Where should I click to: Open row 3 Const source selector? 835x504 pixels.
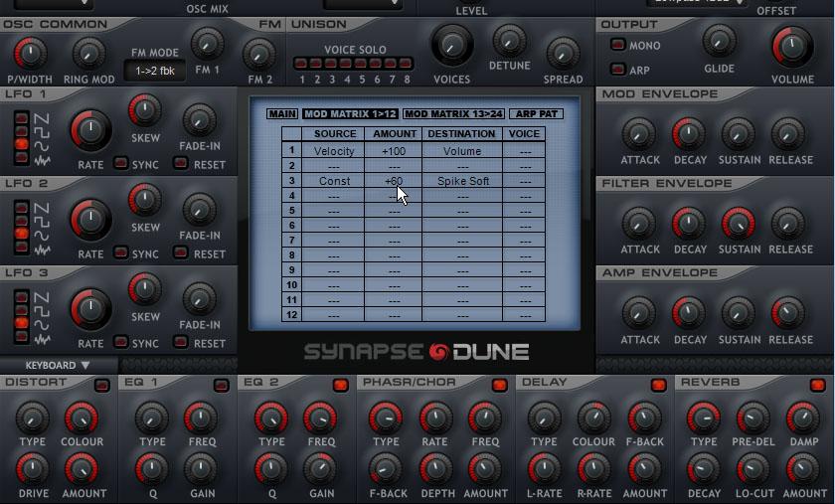coord(333,181)
